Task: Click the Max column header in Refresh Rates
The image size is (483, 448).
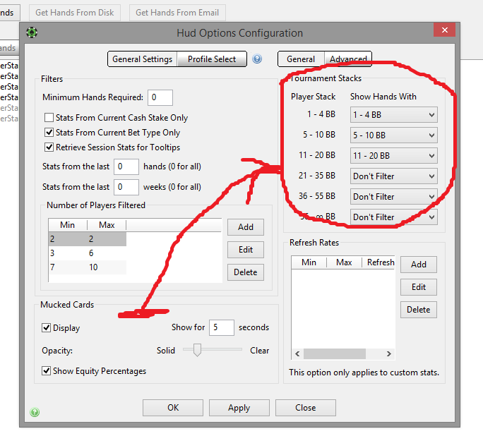Action: coord(344,262)
